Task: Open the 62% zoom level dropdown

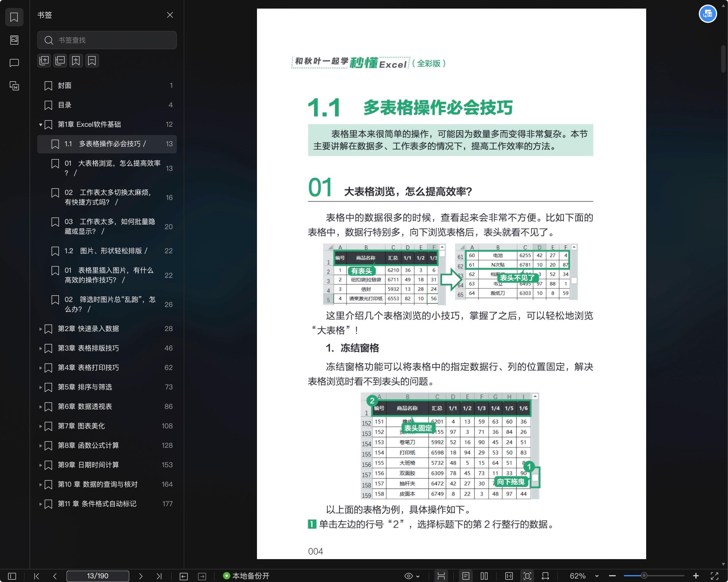Action: (597, 576)
